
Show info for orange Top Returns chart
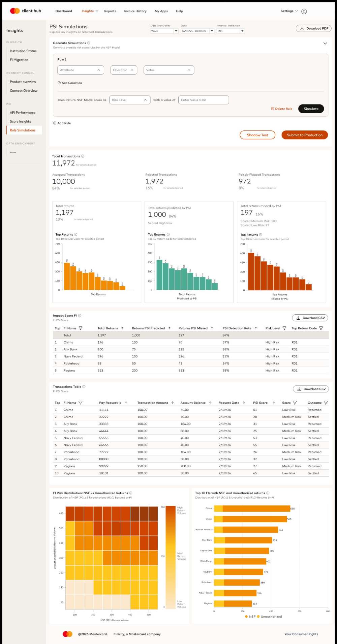pyautogui.click(x=76, y=234)
